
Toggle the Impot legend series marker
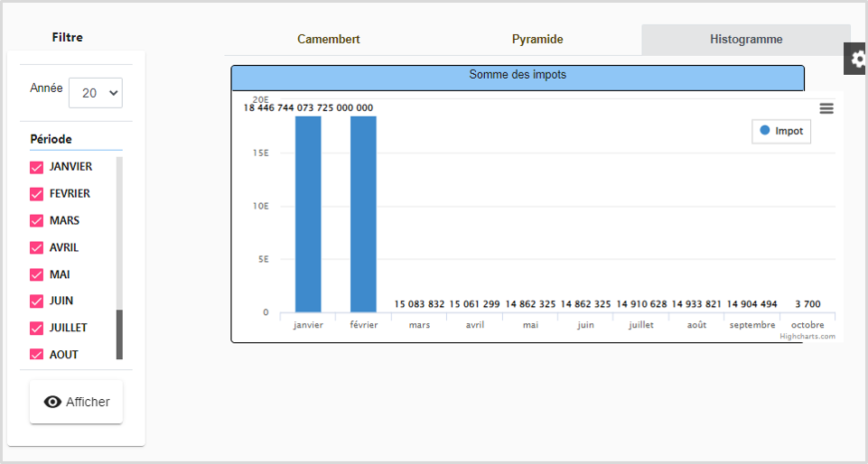pos(765,131)
